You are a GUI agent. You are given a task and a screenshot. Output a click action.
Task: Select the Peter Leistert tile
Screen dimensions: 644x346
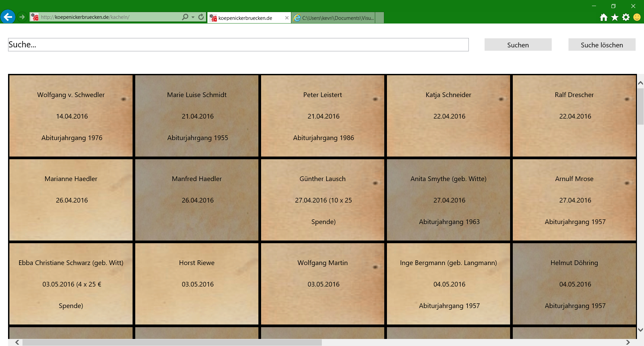pos(323,116)
